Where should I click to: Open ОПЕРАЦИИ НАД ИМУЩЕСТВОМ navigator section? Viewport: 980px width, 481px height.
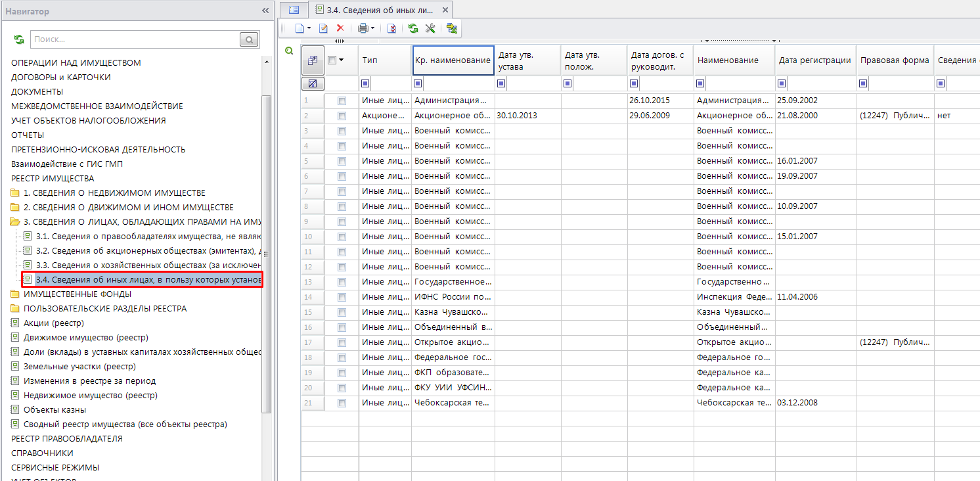coord(76,63)
